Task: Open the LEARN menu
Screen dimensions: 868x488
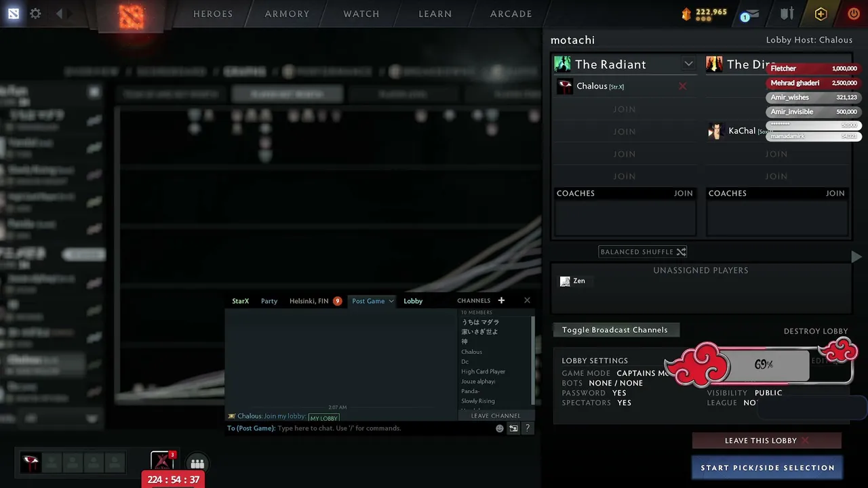Action: [435, 14]
